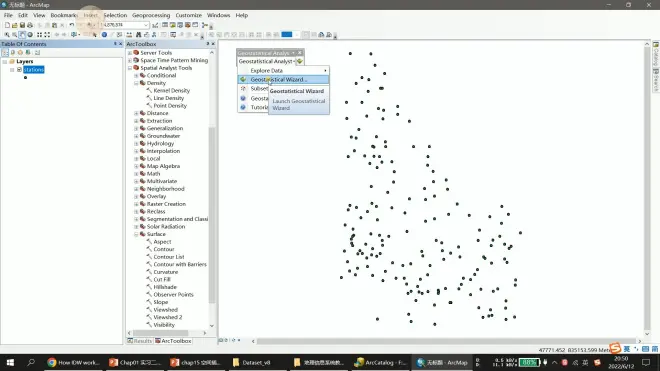
Task: Open the Viewshed 2 tool
Action: tap(168, 318)
